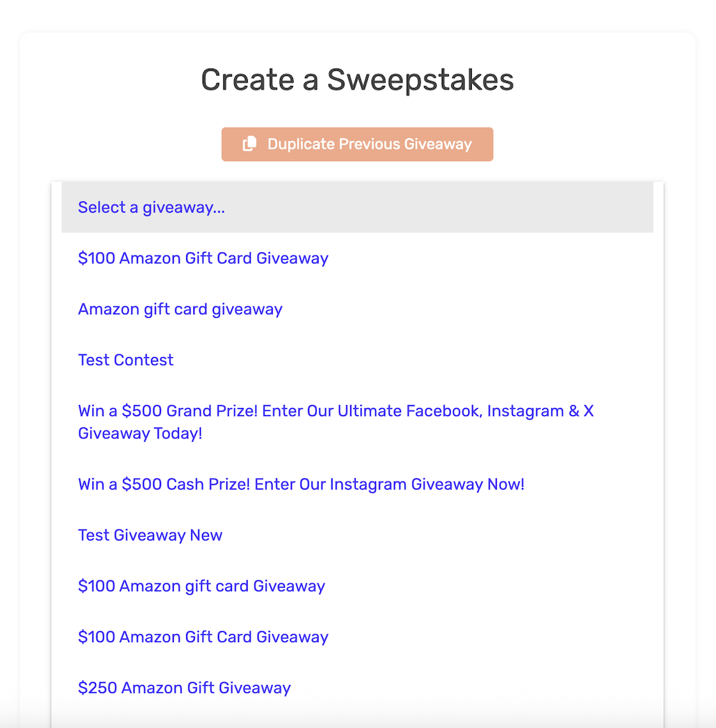Click the '$250' amount in the list
Image resolution: width=716 pixels, height=728 pixels.
[x=98, y=688]
